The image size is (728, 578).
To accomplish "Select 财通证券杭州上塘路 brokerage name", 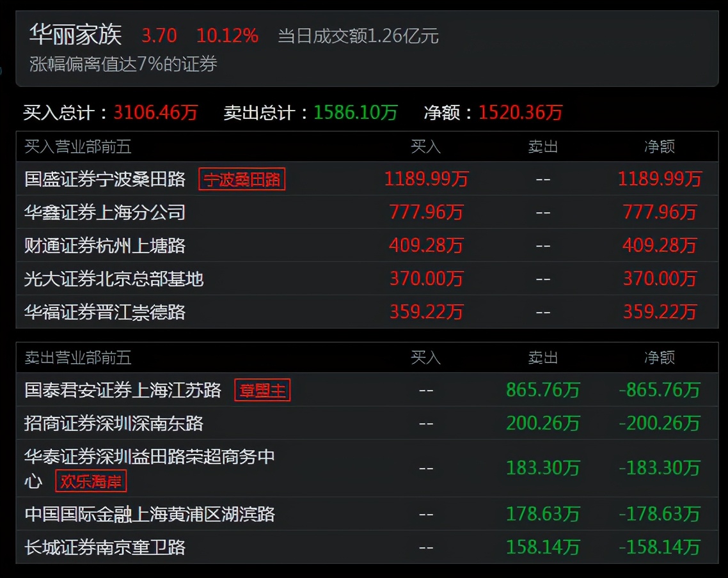I will tap(105, 246).
